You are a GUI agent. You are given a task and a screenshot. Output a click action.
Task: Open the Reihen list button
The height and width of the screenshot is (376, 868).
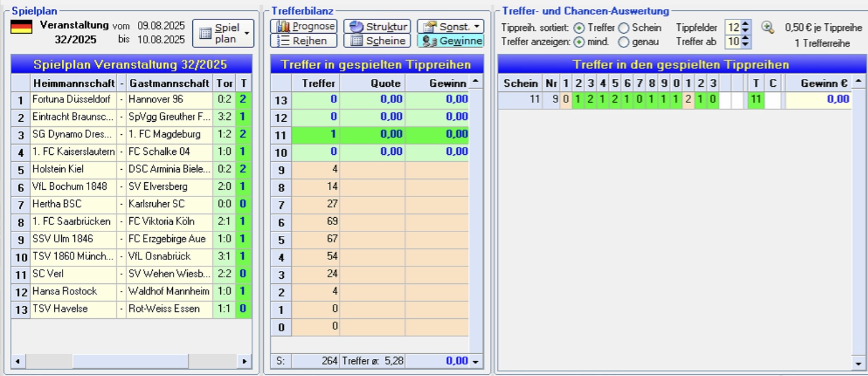[304, 41]
